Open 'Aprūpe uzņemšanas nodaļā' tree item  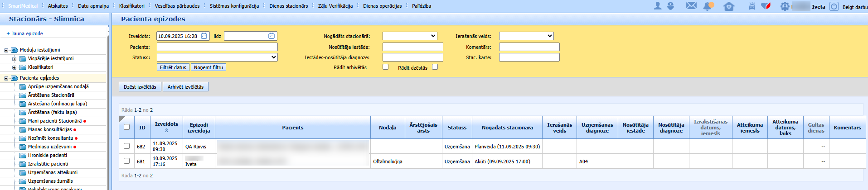pos(58,86)
